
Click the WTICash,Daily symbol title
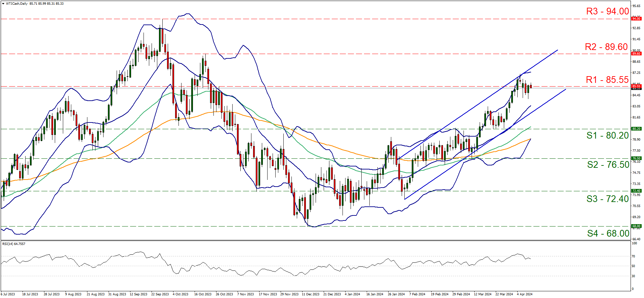point(17,4)
